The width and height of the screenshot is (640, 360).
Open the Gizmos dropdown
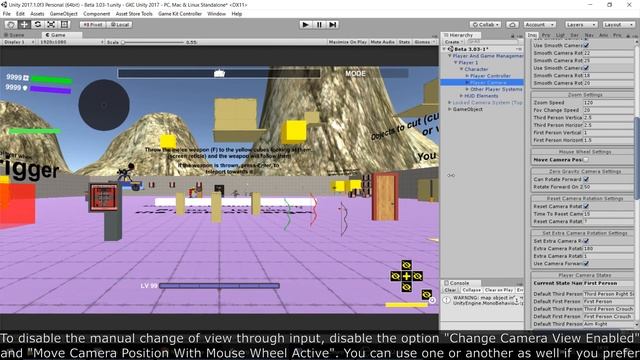coord(424,42)
